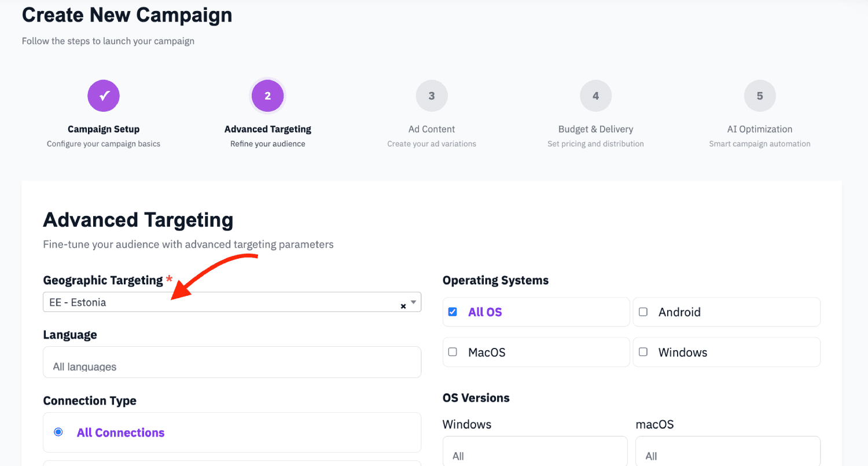Screen dimensions: 868x466
Task: Expand the Geographic Targeting dropdown arrow
Action: click(x=413, y=302)
